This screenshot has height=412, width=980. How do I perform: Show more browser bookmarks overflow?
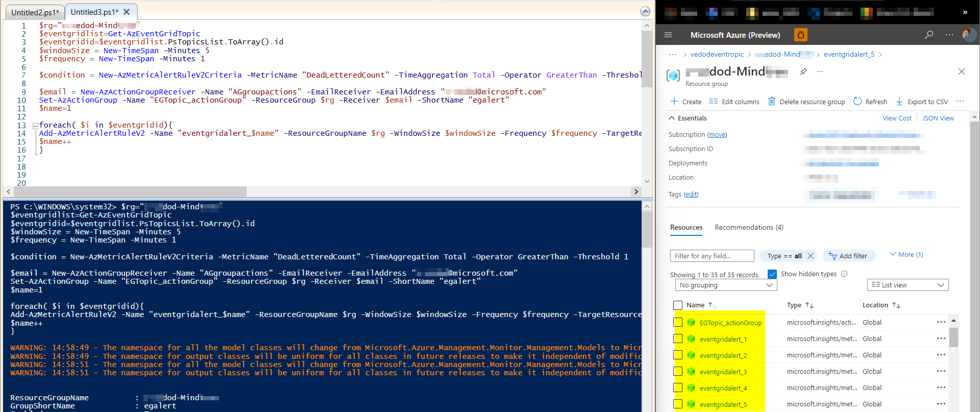coord(965,12)
